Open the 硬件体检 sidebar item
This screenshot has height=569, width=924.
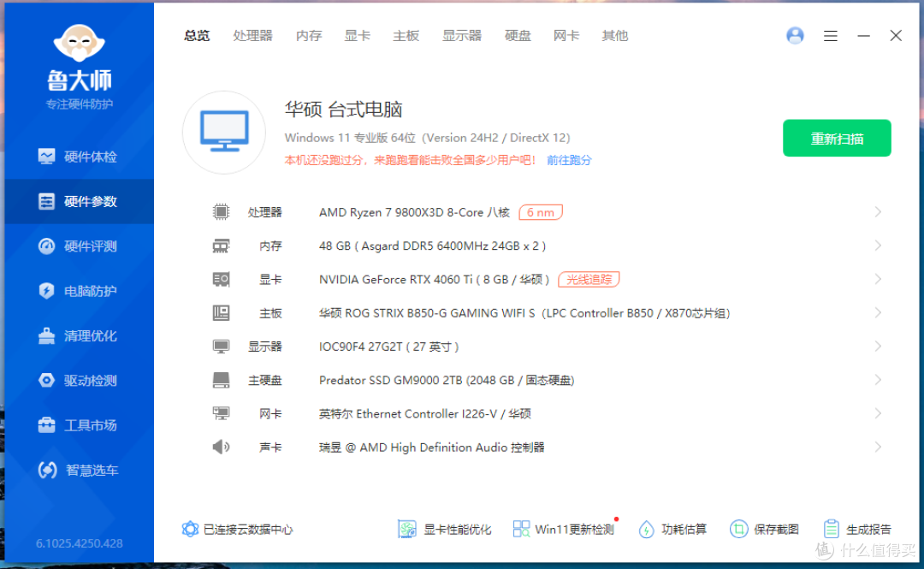point(79,157)
